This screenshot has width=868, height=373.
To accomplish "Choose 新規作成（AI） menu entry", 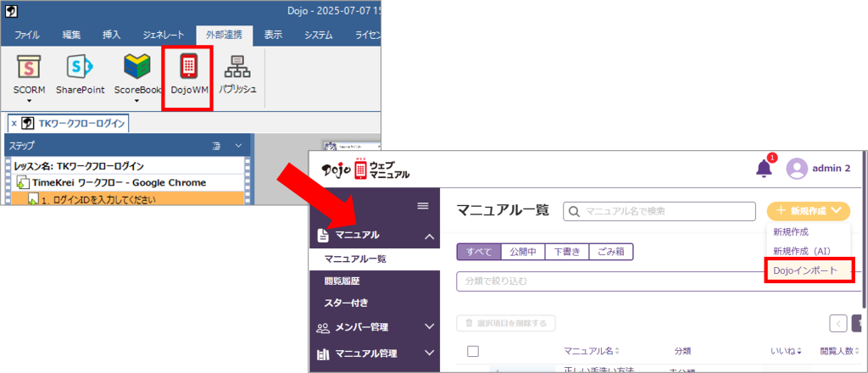I will click(x=802, y=251).
